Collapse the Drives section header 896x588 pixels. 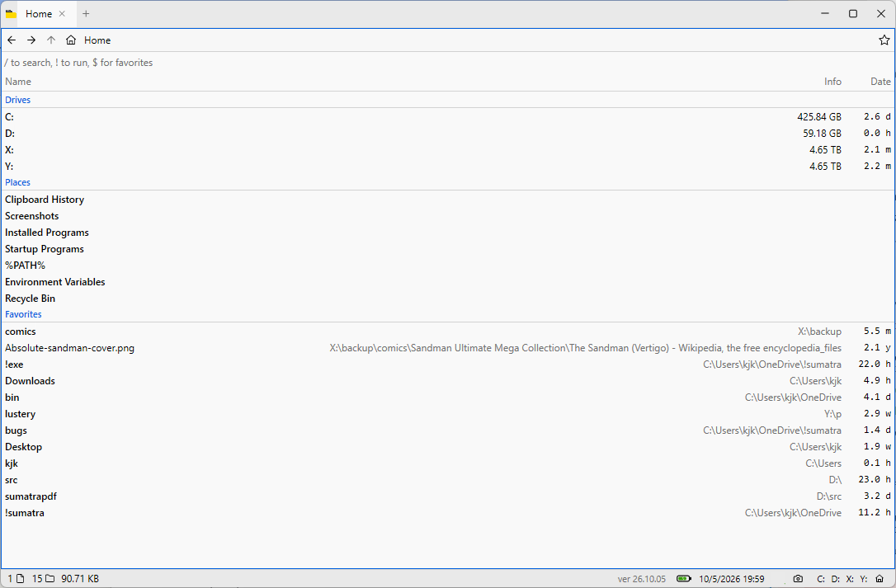point(17,100)
